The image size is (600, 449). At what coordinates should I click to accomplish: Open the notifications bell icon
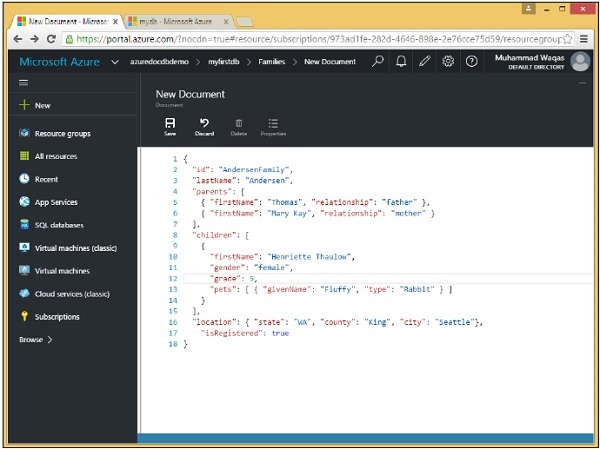[401, 61]
